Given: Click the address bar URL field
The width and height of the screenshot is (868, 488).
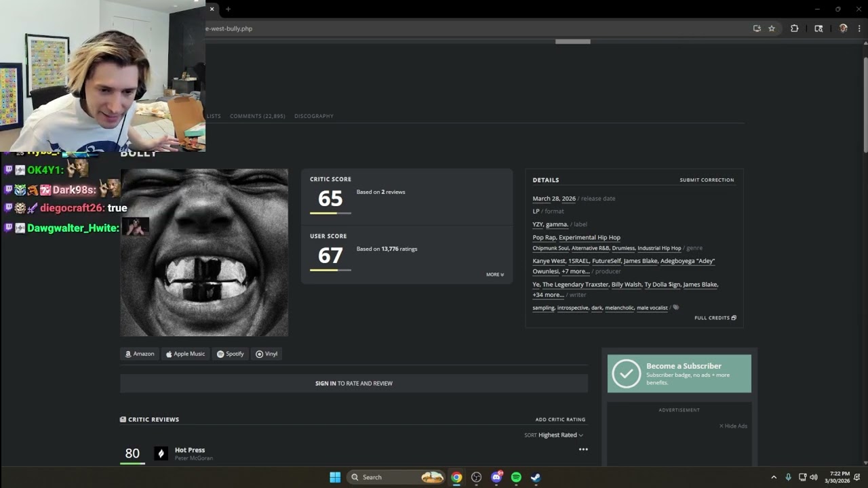Looking at the screenshot, I should pyautogui.click(x=475, y=28).
